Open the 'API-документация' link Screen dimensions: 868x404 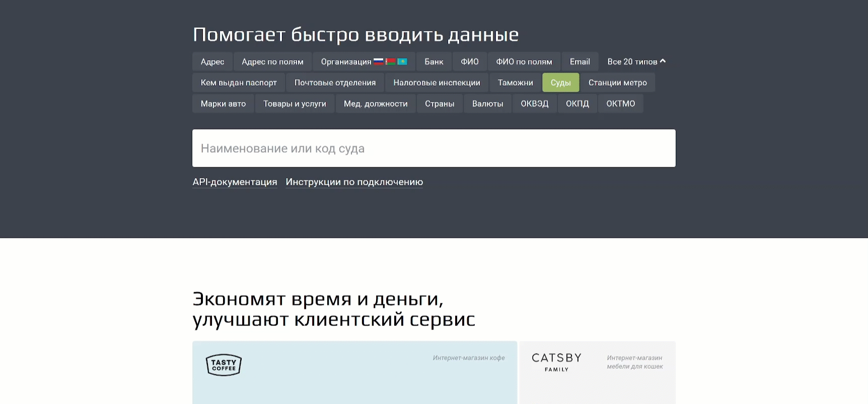click(235, 182)
